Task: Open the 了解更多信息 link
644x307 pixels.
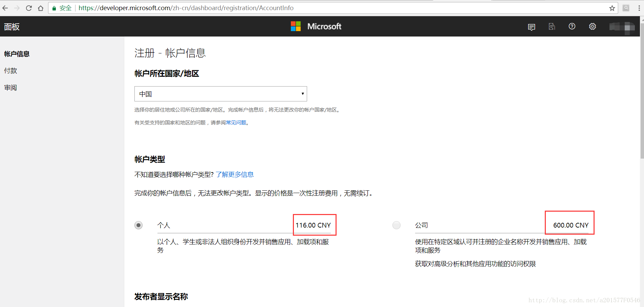Action: coord(235,174)
